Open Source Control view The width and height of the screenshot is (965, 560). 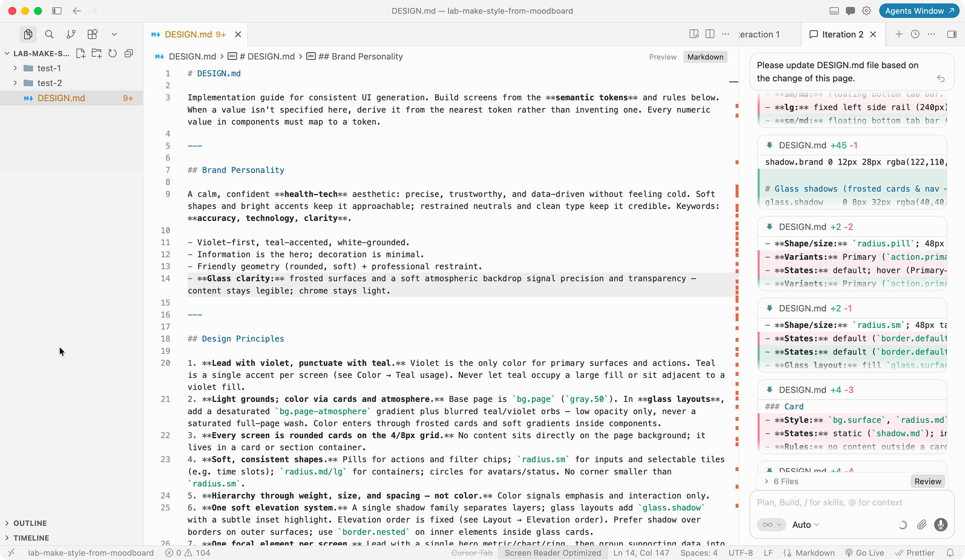tap(71, 34)
